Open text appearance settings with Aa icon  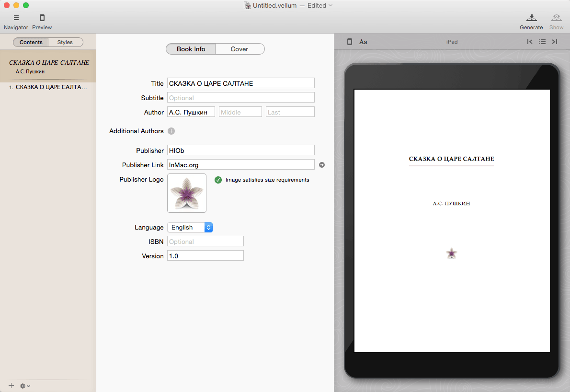tap(363, 42)
